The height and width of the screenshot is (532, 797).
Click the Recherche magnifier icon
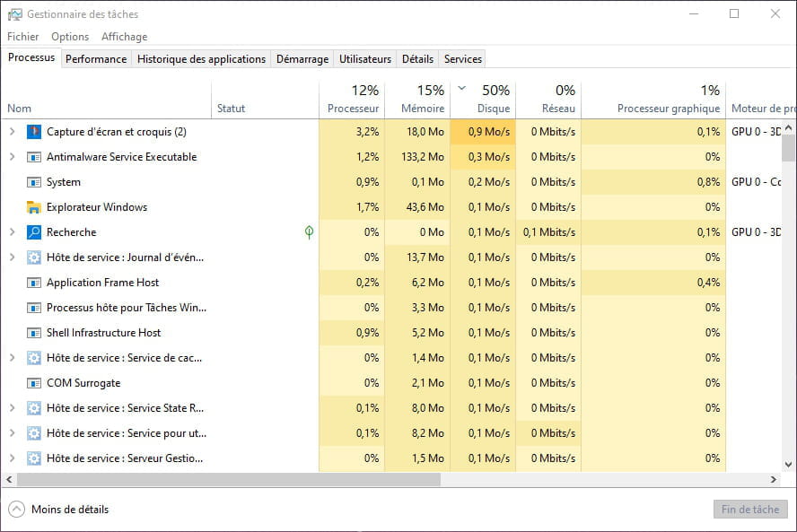pos(33,232)
